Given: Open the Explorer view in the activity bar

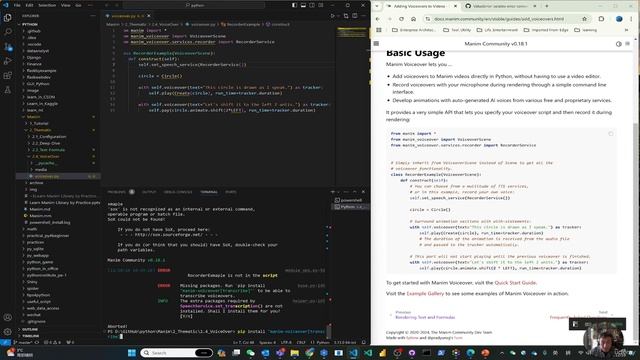Looking at the screenshot, I should (x=7, y=18).
